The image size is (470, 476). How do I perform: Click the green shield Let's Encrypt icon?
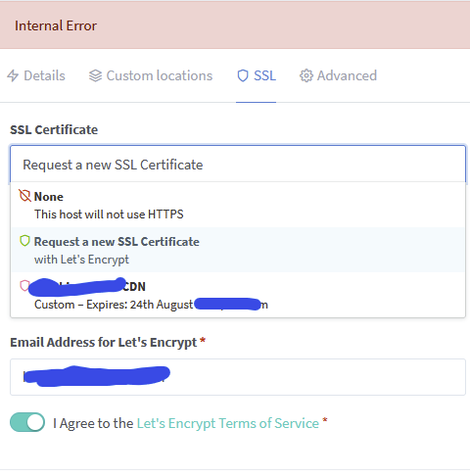coord(24,241)
